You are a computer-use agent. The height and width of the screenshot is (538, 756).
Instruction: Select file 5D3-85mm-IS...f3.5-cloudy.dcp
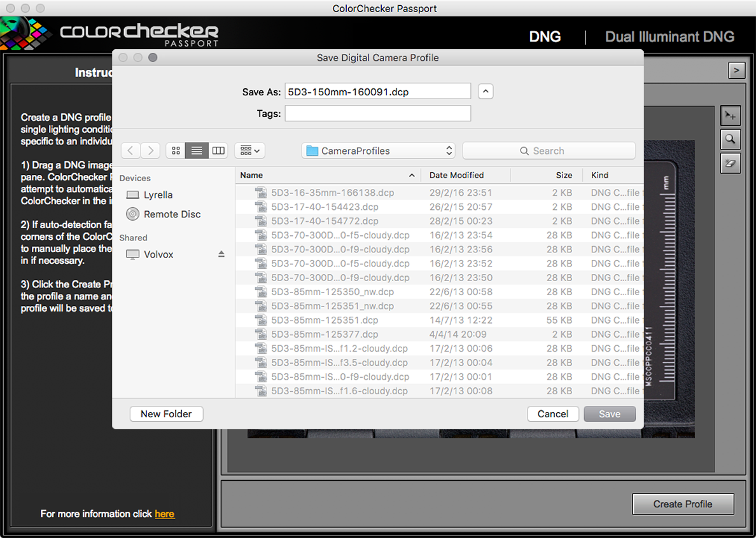coord(439,362)
